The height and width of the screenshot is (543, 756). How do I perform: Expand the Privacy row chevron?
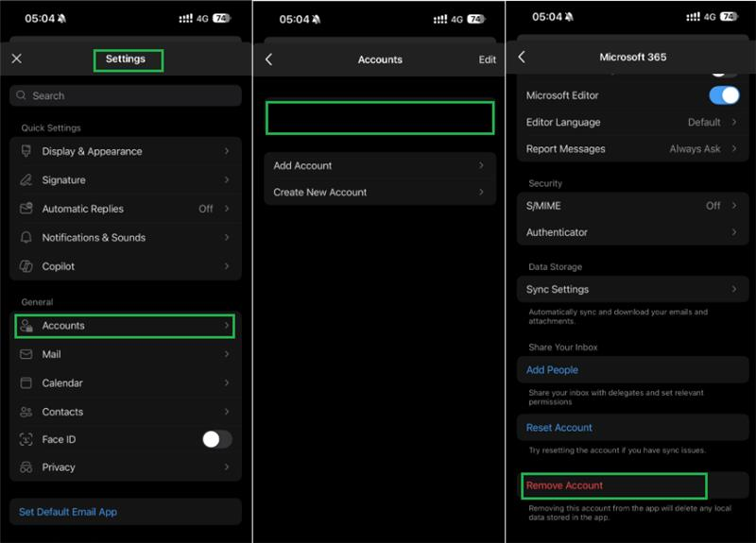point(227,467)
